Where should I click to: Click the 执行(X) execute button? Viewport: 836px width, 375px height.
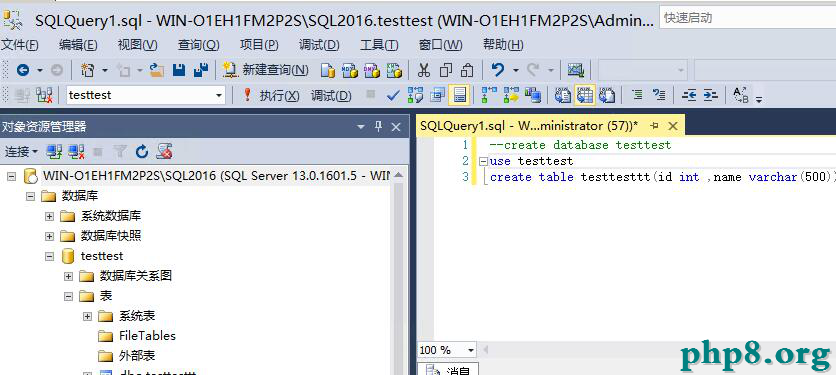271,95
